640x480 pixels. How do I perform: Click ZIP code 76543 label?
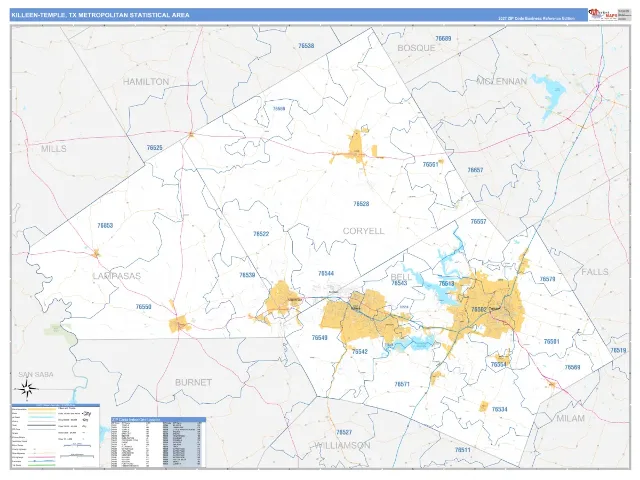click(399, 283)
